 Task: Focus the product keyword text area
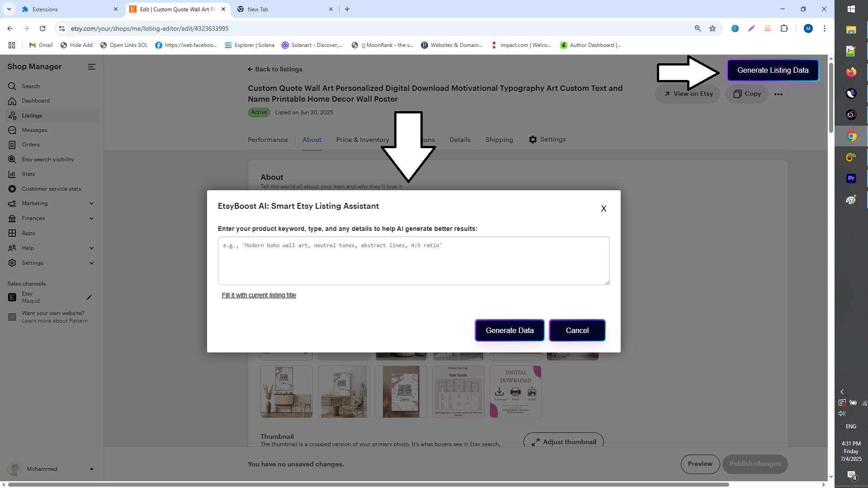click(x=414, y=261)
